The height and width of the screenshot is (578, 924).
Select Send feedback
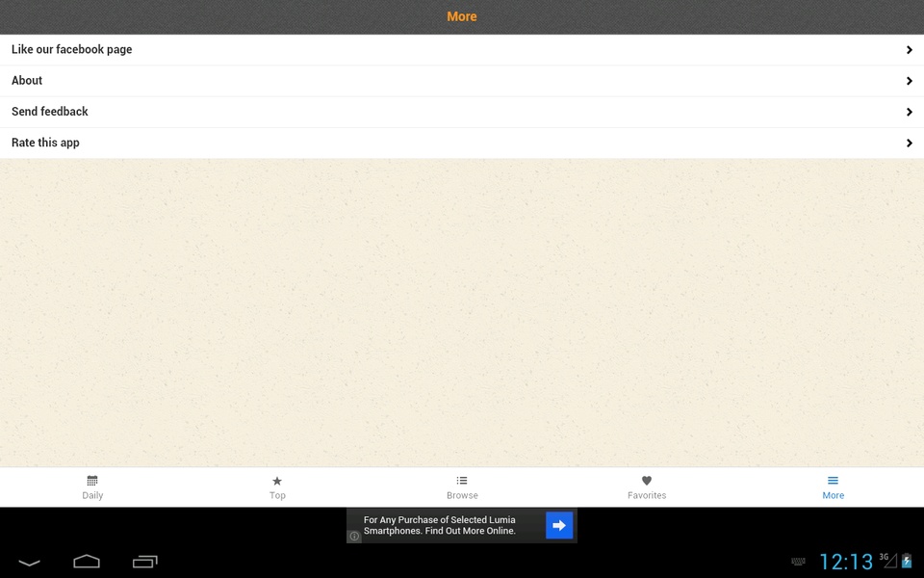tap(462, 112)
